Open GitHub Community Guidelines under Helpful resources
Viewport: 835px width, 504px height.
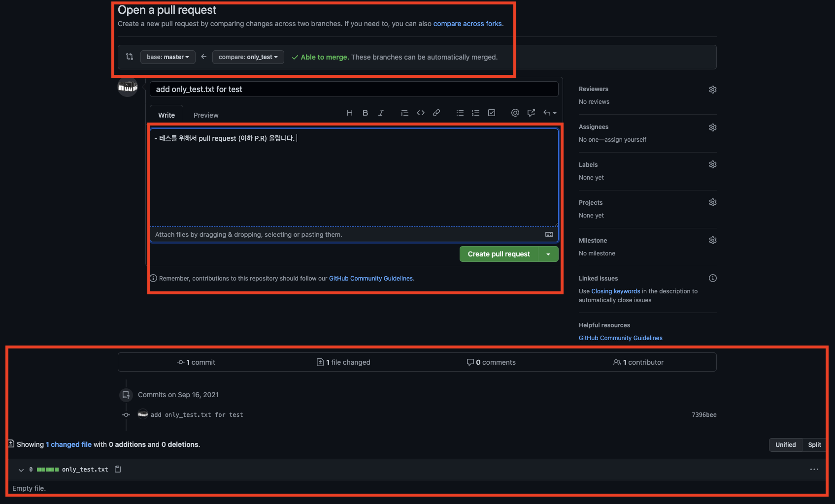621,338
